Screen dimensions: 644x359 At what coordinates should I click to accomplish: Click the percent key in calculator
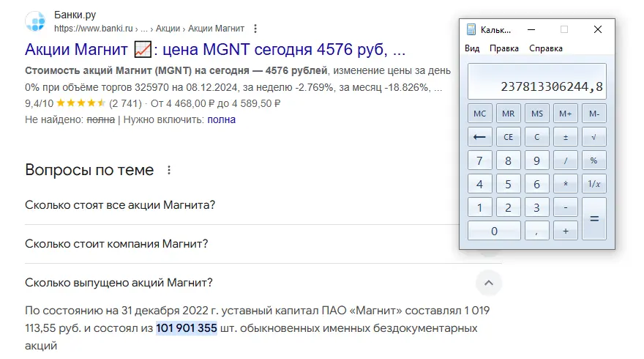(594, 160)
